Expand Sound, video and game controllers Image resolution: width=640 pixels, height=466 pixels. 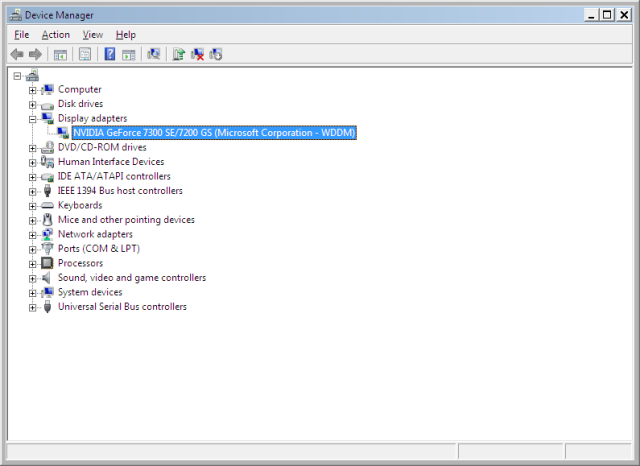(32, 279)
